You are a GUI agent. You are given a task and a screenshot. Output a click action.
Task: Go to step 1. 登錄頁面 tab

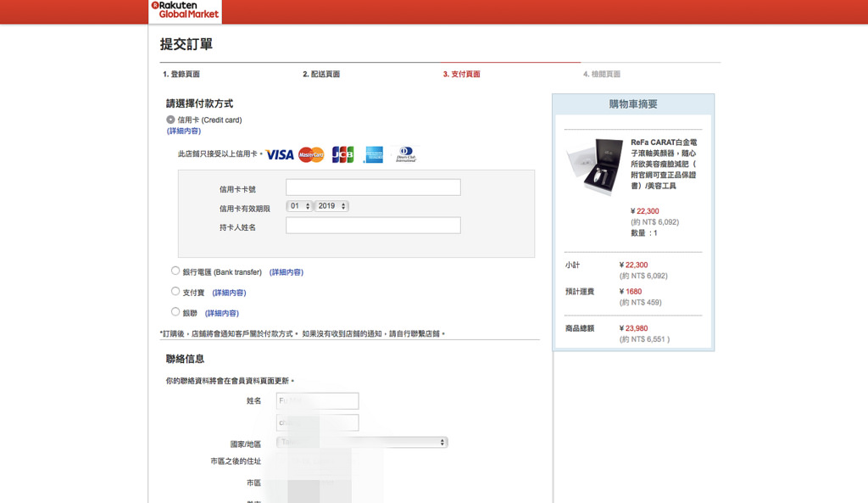coord(181,75)
